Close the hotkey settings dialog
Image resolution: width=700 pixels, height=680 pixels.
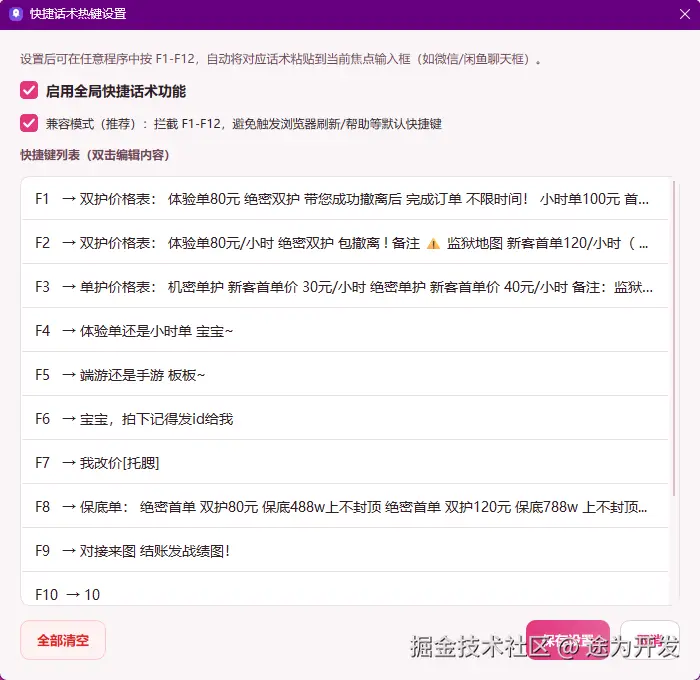pos(685,14)
